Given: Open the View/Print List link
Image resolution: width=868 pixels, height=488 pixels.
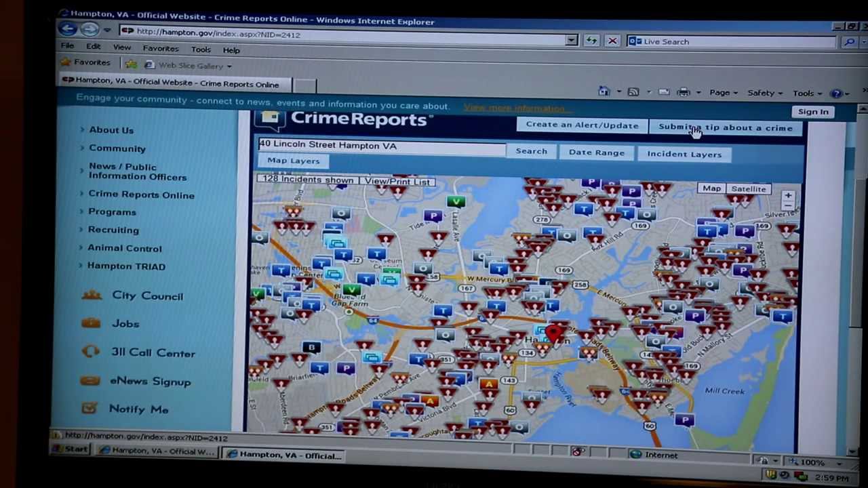Looking at the screenshot, I should click(x=397, y=181).
